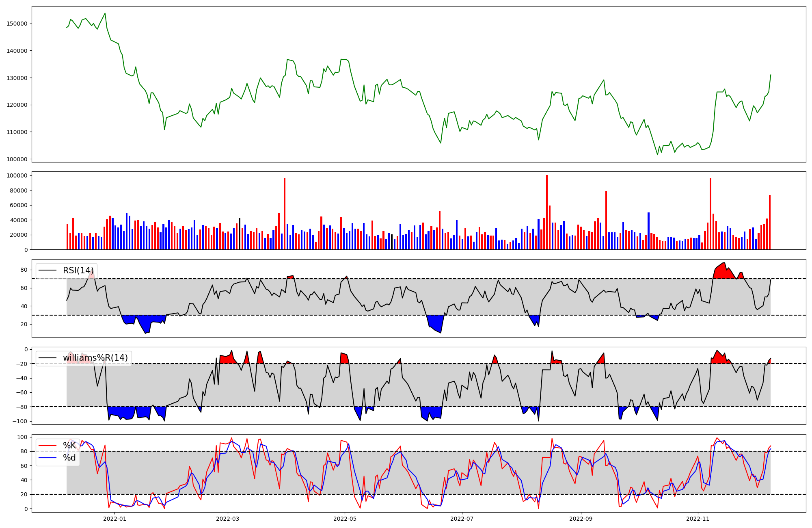
Task: Click the 2022-01 x-axis date label
Action: [115, 519]
